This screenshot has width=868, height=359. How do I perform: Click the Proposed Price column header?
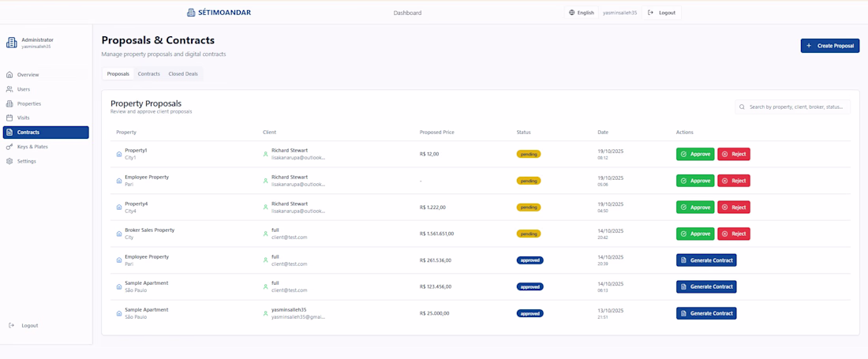437,133
